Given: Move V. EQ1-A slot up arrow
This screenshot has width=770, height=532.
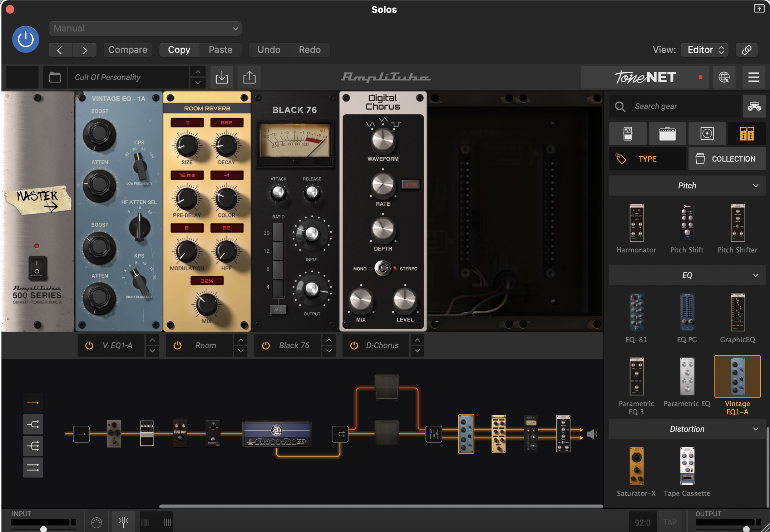Looking at the screenshot, I should (152, 340).
